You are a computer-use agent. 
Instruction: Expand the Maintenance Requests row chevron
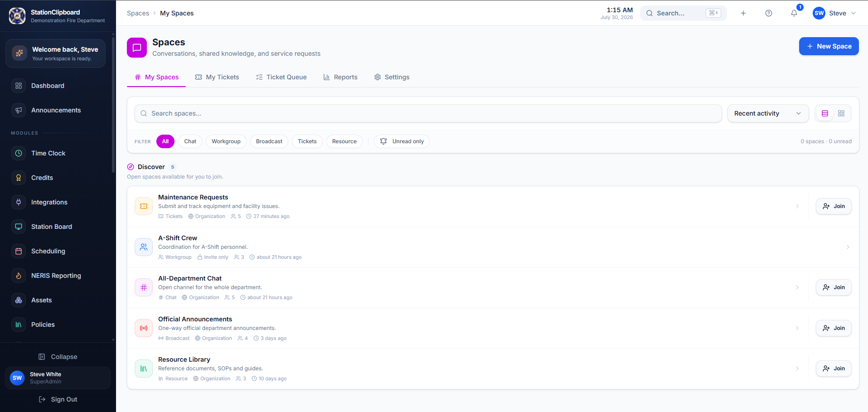click(797, 206)
